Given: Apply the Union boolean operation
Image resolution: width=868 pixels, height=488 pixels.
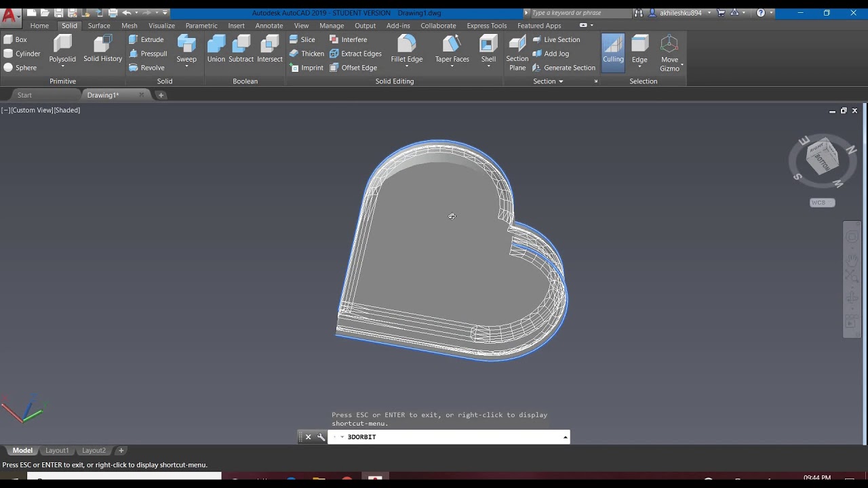Looking at the screenshot, I should coord(216,49).
